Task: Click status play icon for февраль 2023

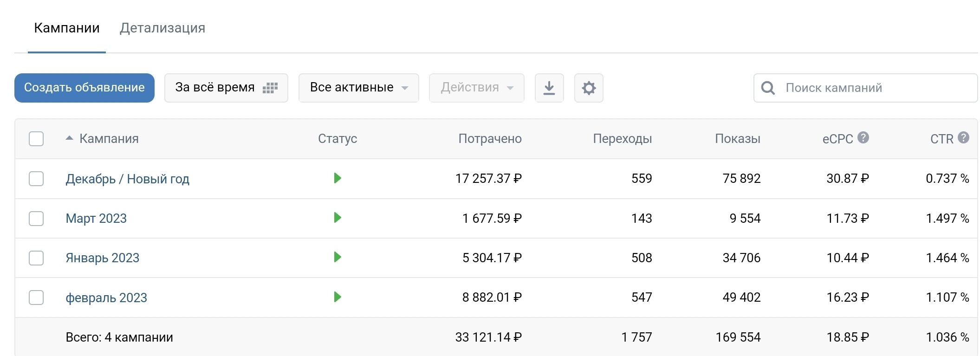Action: click(337, 297)
